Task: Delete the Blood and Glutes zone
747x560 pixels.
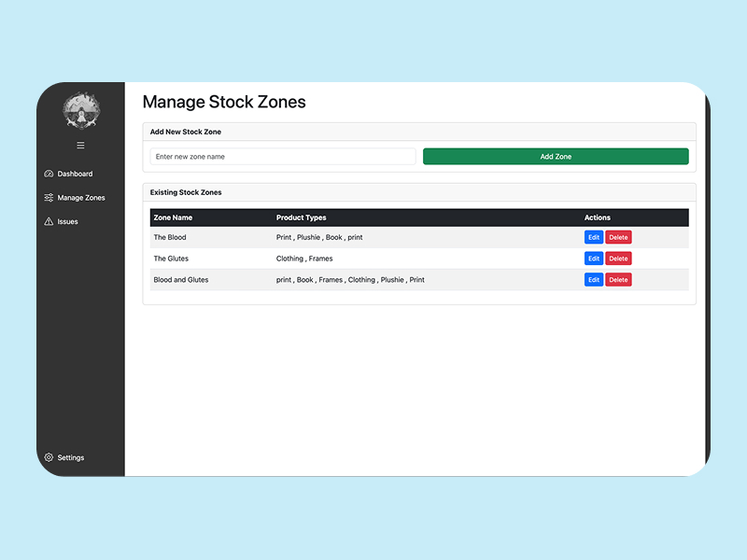Action: point(618,280)
